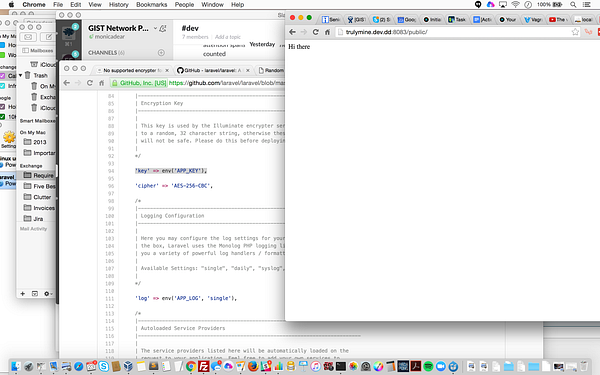Open Terminal from the Dock
The width and height of the screenshot is (600, 375).
pyautogui.click(x=341, y=367)
